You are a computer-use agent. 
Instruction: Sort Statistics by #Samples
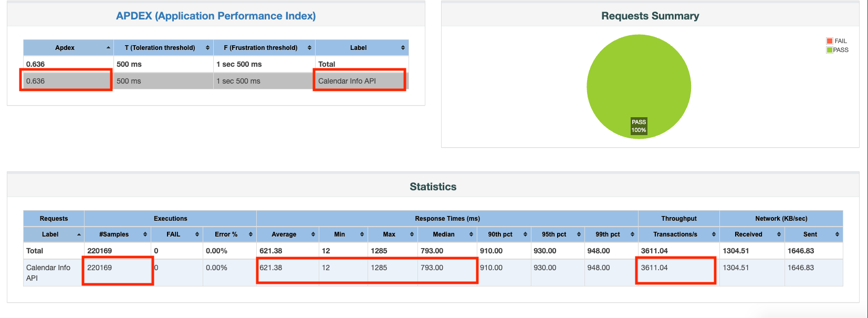click(x=118, y=234)
